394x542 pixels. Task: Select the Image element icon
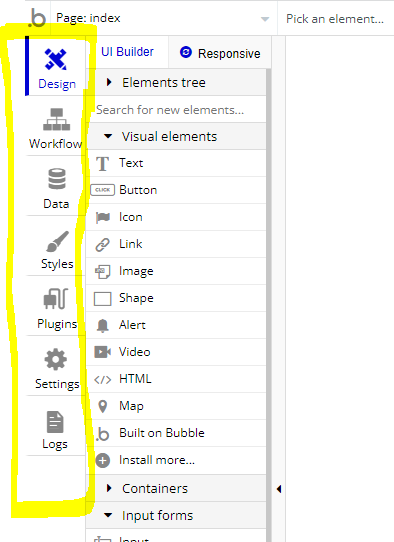coord(102,272)
